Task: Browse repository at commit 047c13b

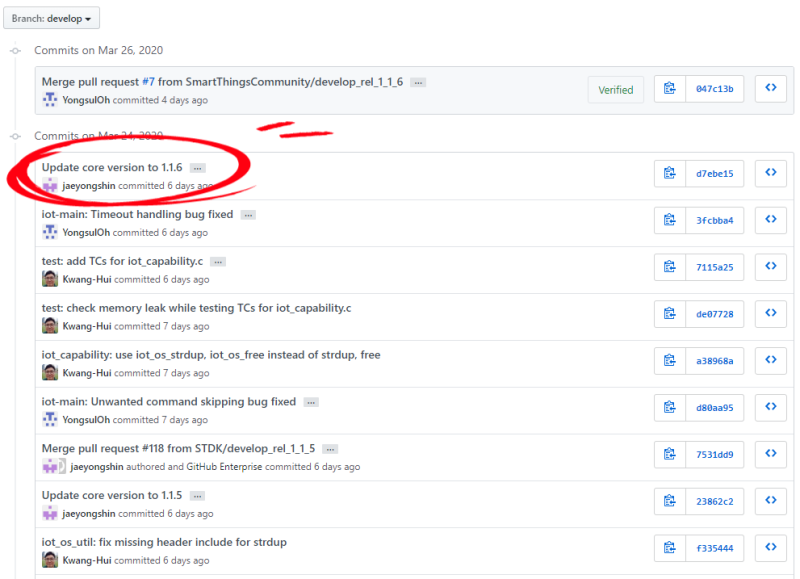Action: point(771,89)
